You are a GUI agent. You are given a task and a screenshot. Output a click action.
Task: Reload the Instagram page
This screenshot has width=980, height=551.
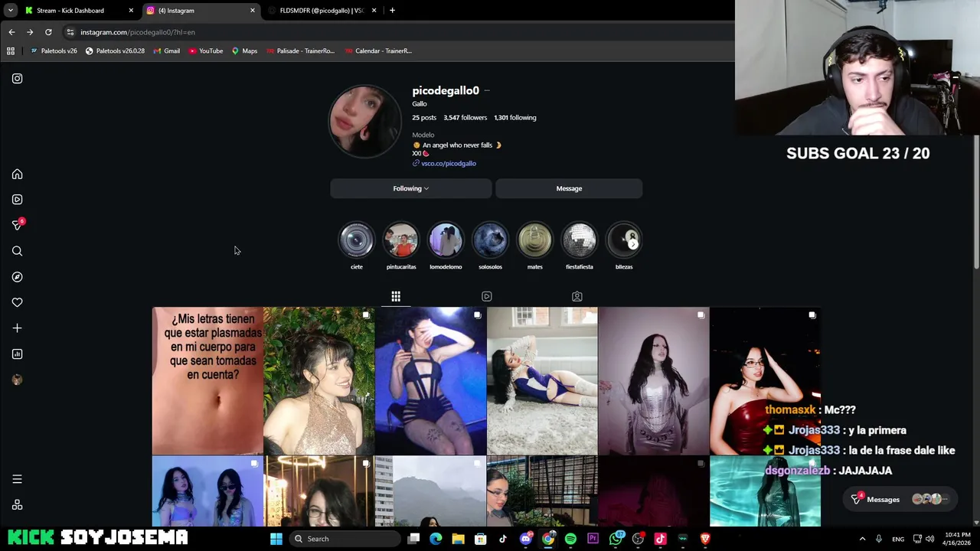[48, 32]
